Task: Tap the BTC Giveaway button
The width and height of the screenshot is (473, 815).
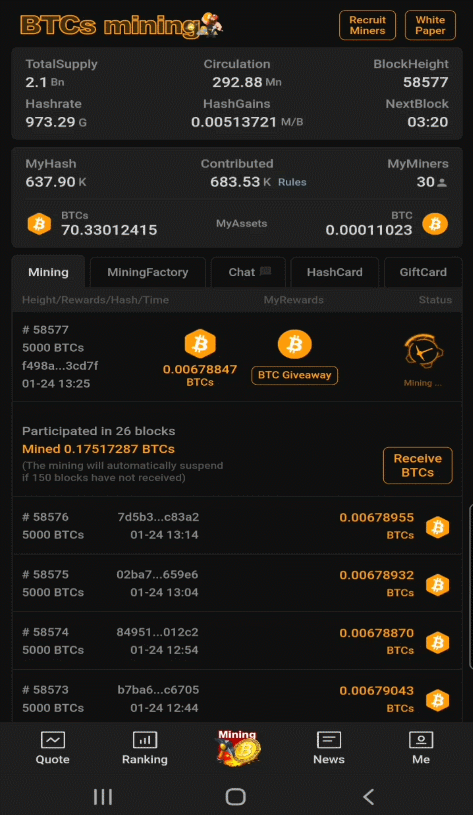Action: tap(295, 375)
